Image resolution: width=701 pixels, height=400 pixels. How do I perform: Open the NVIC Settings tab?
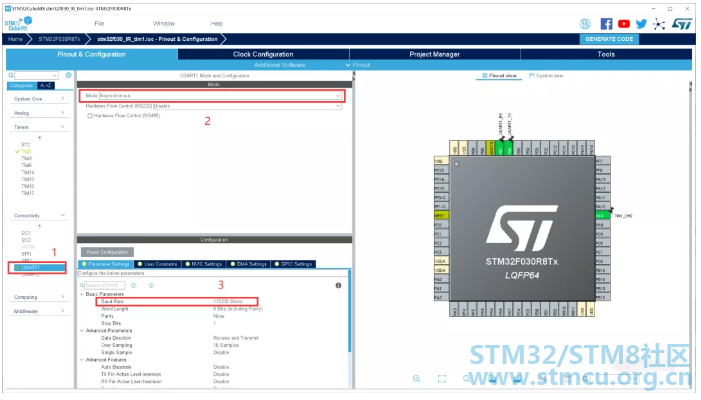click(204, 264)
